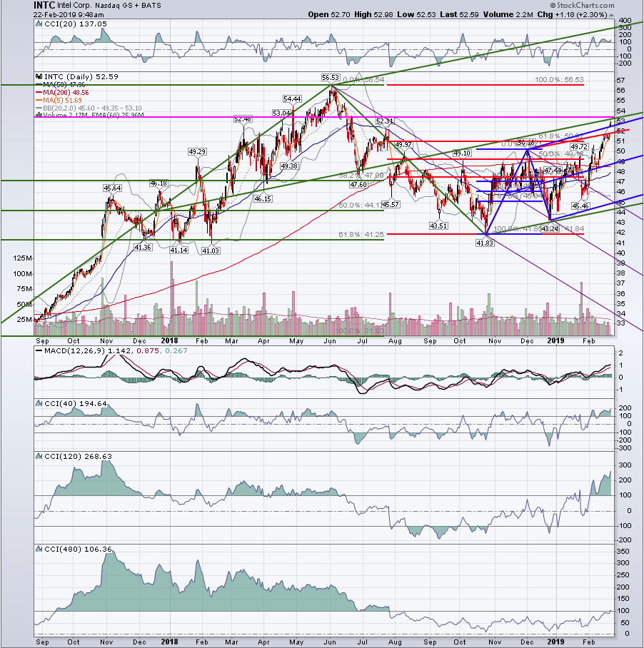Click the 45.64 price label
The height and width of the screenshot is (648, 644).
(x=112, y=188)
